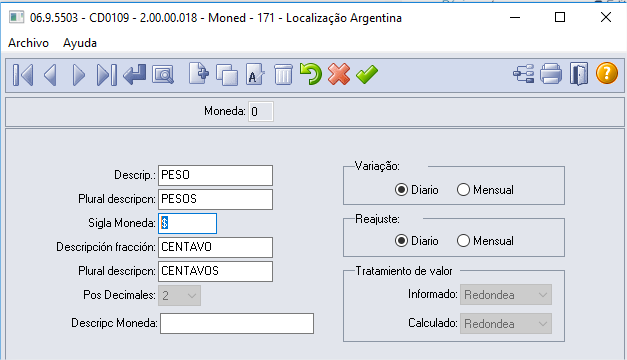Open help with the question mark icon
This screenshot has height=360, width=627.
607,74
